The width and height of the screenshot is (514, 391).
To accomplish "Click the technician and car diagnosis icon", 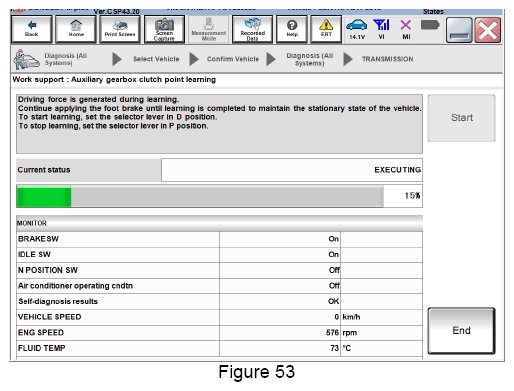I will coord(26,59).
